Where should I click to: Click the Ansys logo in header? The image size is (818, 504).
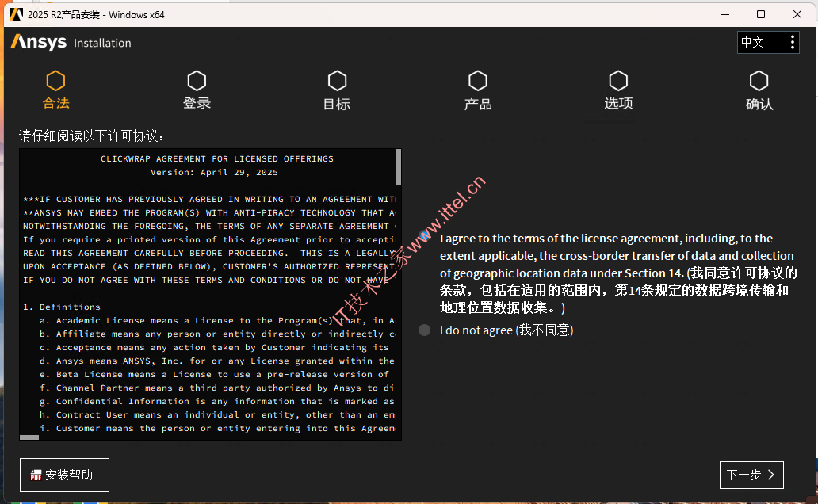39,43
